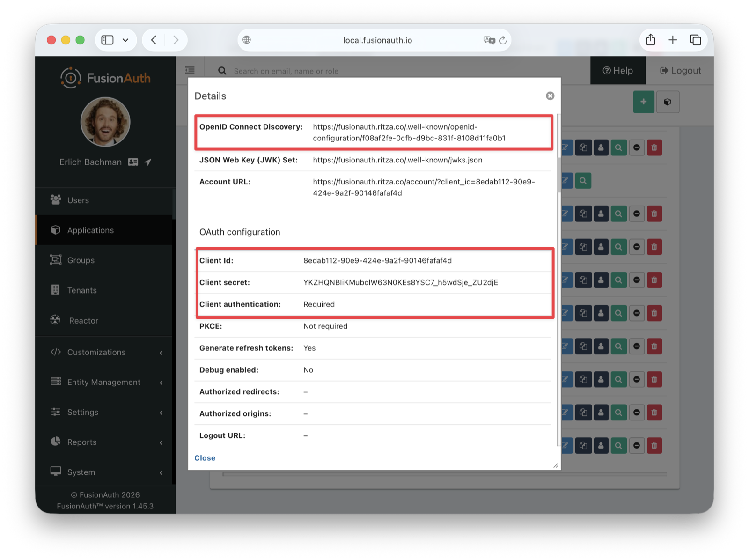Expand the Reports section
This screenshot has width=749, height=560.
(81, 442)
